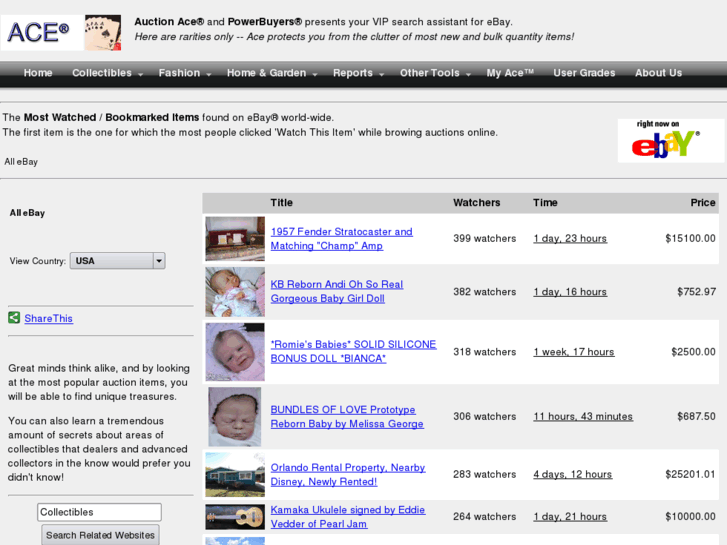
Task: Click the 4 days, 12 hours link
Action: [573, 474]
